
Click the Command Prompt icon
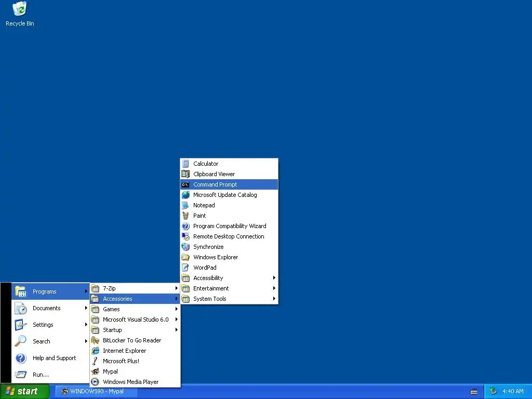tap(185, 184)
